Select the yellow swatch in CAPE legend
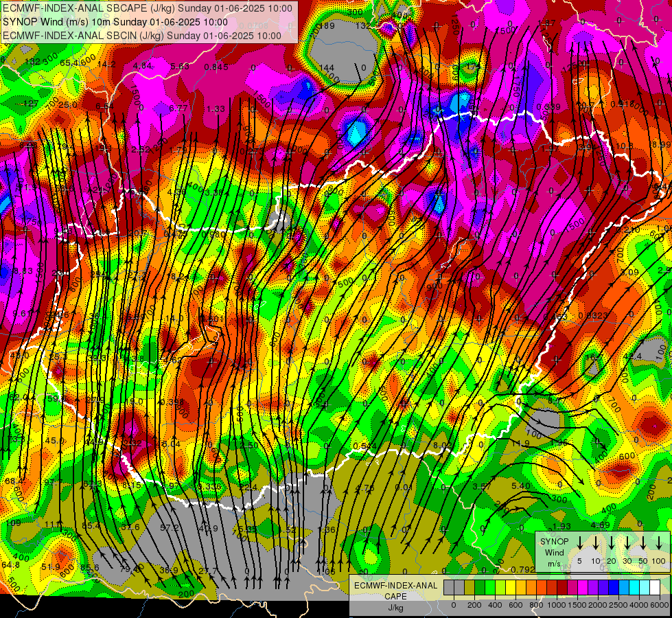 pos(511,588)
